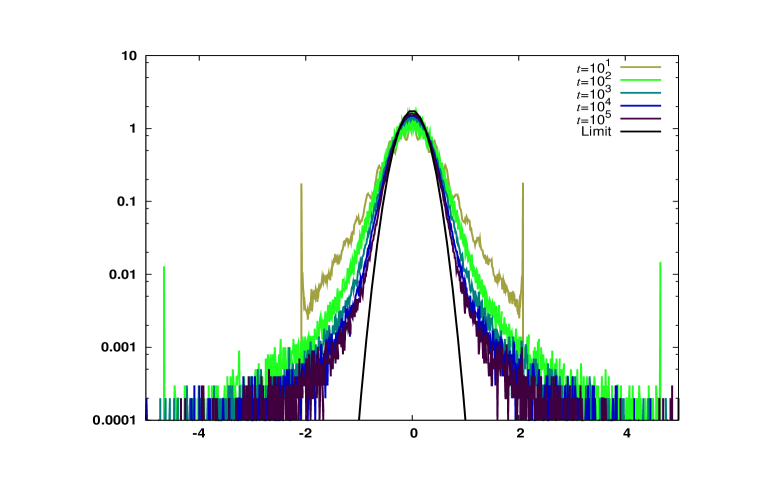
Task: Click the x-axis label 4
Action: (x=627, y=433)
